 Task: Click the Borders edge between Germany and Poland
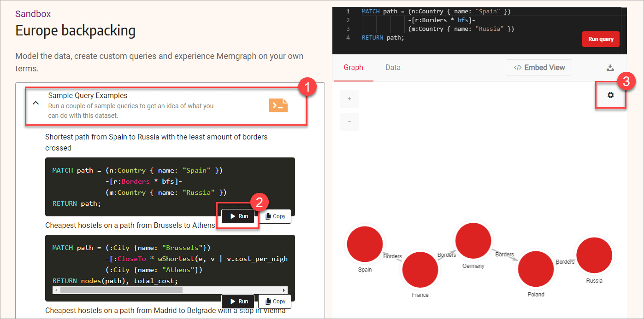click(x=504, y=254)
